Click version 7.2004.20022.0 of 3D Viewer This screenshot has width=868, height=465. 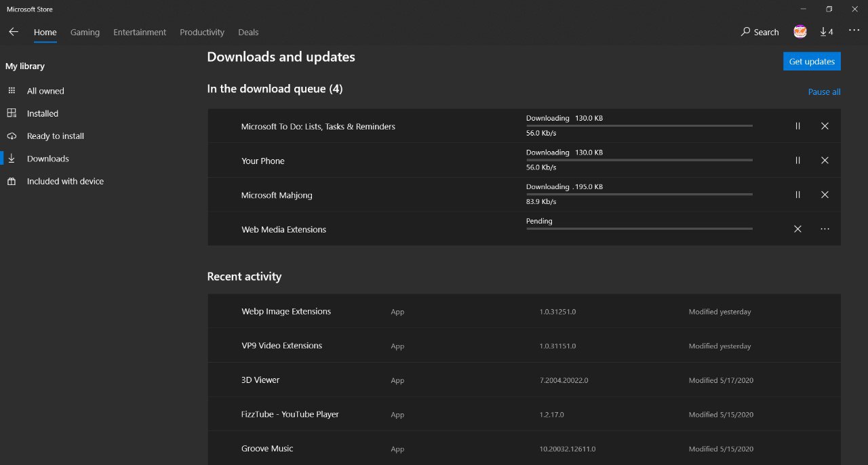click(x=564, y=380)
